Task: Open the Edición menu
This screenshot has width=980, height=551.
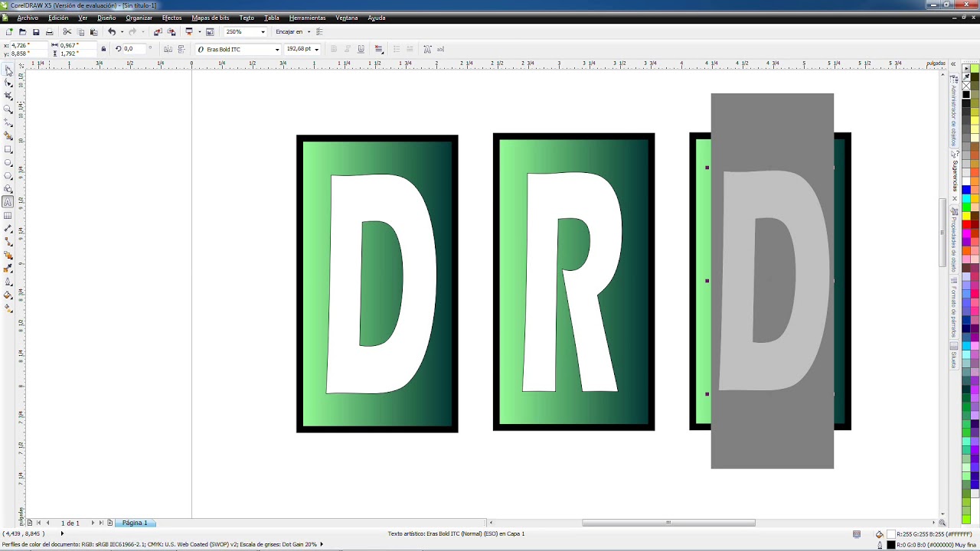Action: coord(58,18)
